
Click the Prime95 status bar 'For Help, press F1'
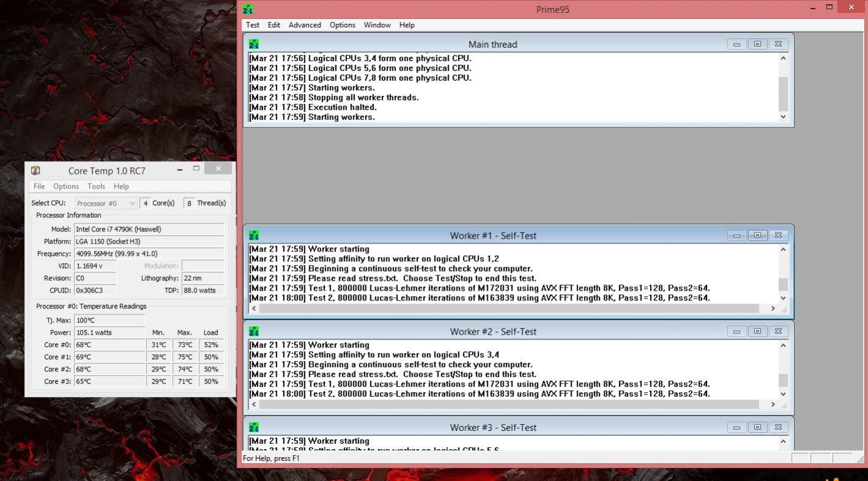[271, 458]
